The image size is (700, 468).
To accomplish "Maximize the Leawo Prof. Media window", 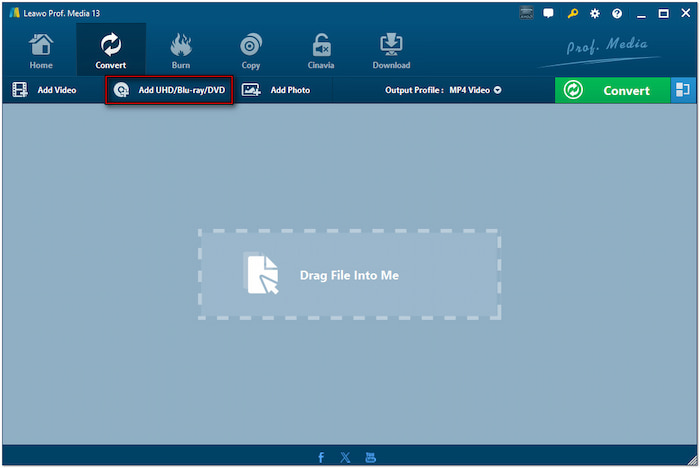I will 663,13.
